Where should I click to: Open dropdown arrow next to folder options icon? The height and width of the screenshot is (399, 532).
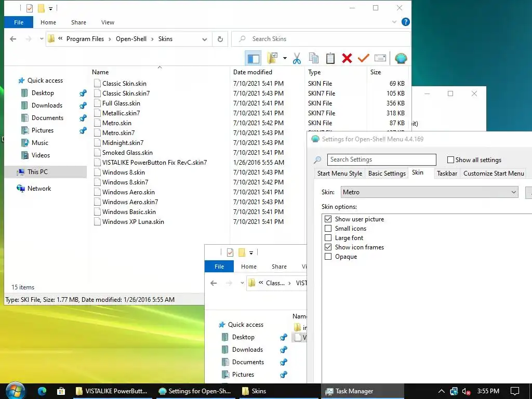pyautogui.click(x=285, y=58)
